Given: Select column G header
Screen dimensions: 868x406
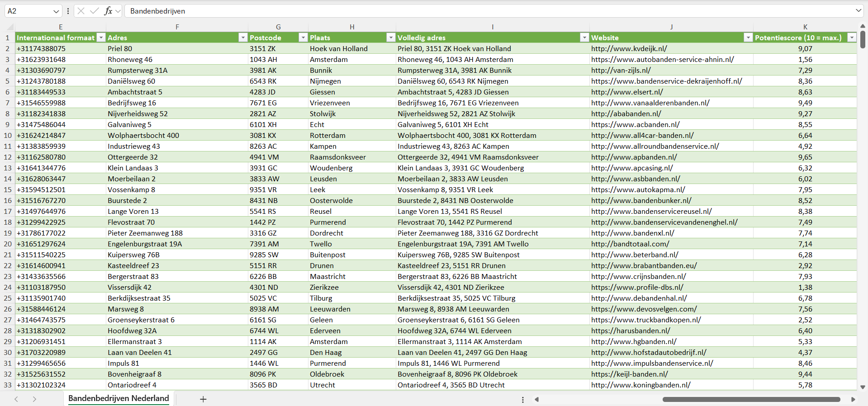Looking at the screenshot, I should (278, 27).
